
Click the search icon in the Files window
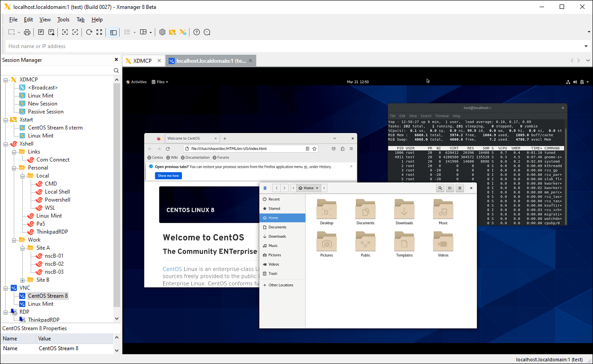coord(440,188)
